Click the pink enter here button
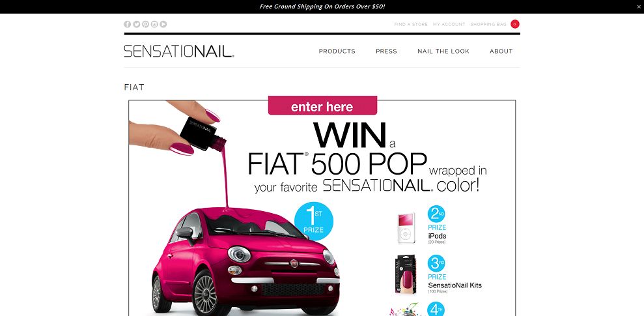644x316 pixels. coord(322,106)
